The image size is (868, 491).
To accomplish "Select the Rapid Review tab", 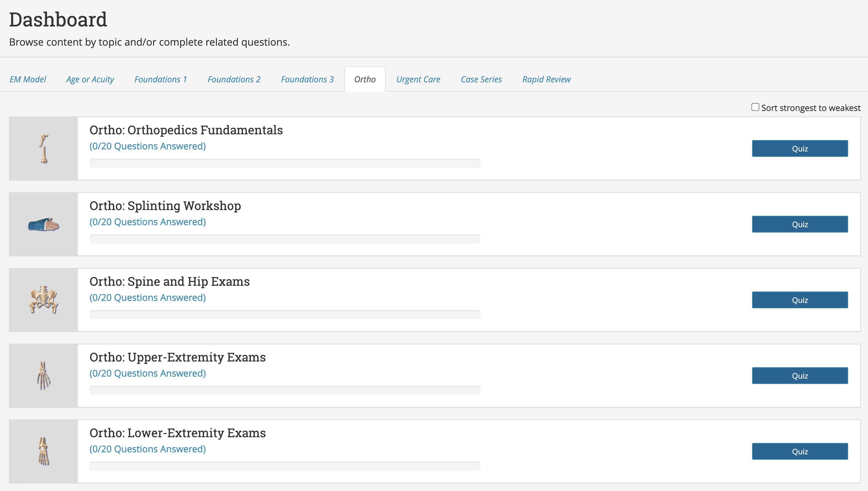I will [x=545, y=79].
